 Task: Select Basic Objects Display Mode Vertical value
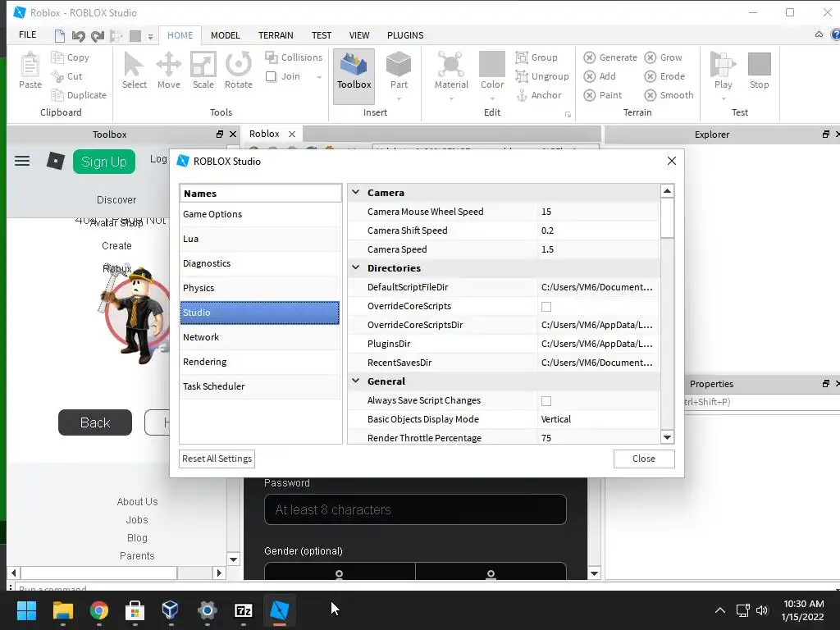(598, 419)
